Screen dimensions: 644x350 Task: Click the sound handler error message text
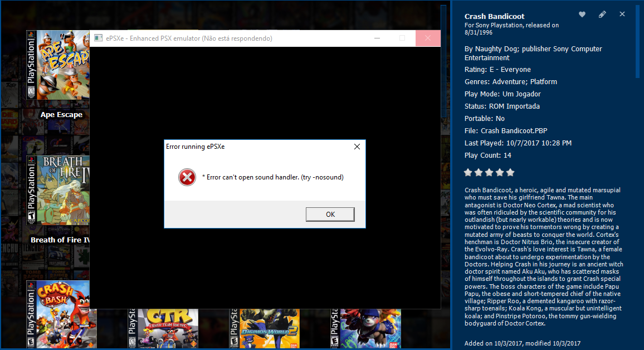(273, 177)
